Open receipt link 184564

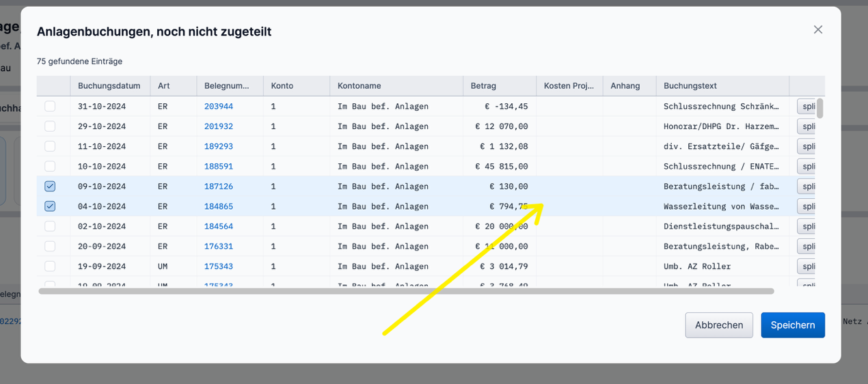pyautogui.click(x=219, y=226)
